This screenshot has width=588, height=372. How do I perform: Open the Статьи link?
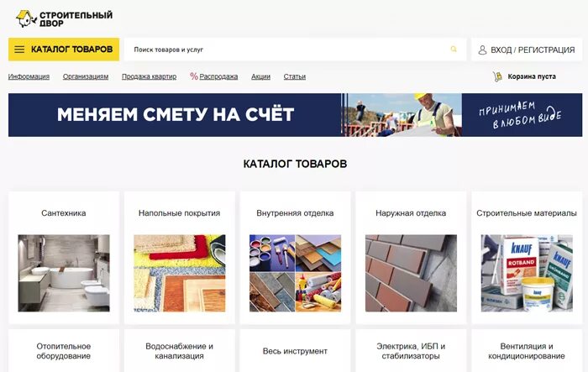(294, 76)
